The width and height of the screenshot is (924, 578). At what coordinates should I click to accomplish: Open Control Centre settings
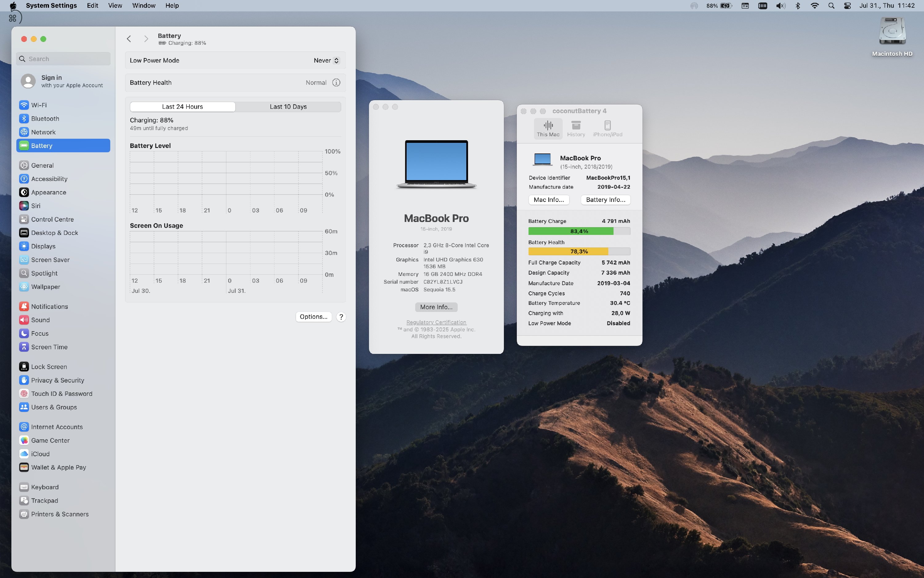coord(63,219)
